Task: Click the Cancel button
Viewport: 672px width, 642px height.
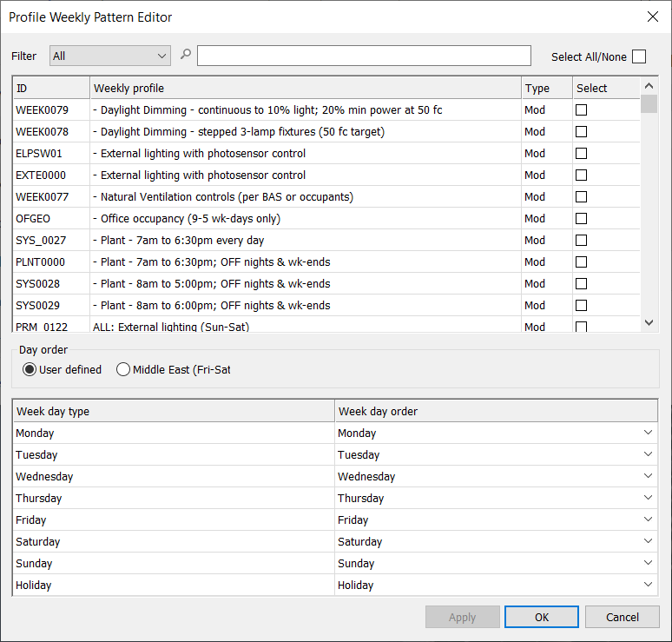Action: [x=622, y=617]
